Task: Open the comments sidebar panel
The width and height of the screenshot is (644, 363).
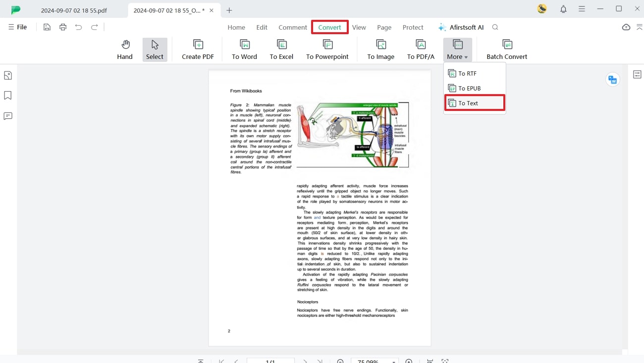Action: click(8, 116)
